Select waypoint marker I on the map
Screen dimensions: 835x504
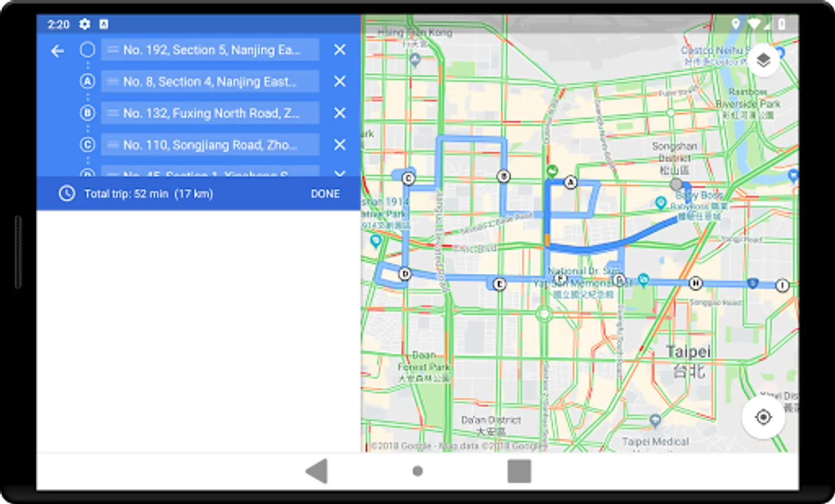coord(782,286)
